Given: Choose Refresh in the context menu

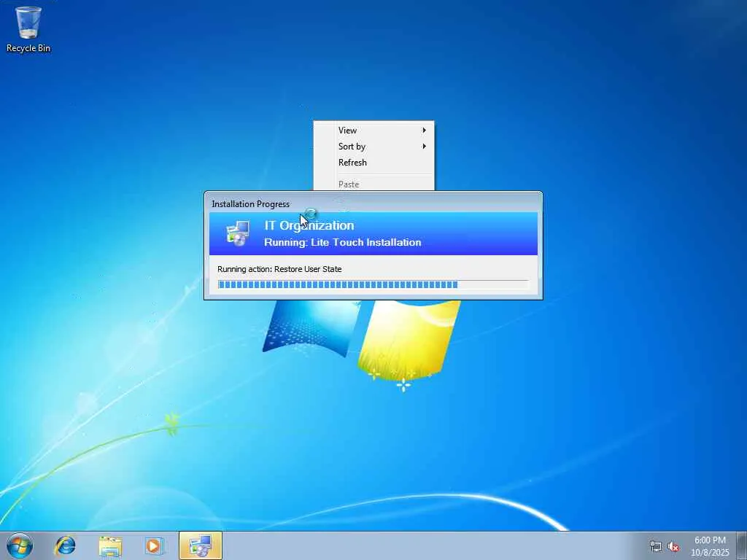Looking at the screenshot, I should click(374, 163).
